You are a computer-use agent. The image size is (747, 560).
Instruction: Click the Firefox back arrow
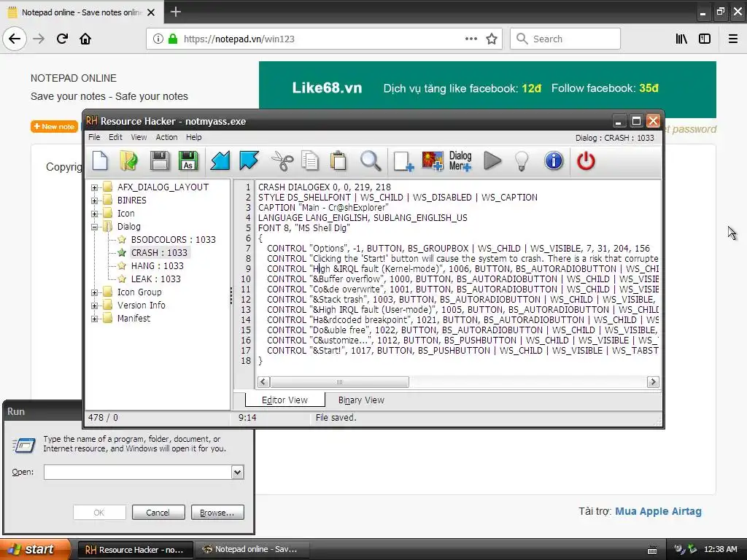pos(15,39)
